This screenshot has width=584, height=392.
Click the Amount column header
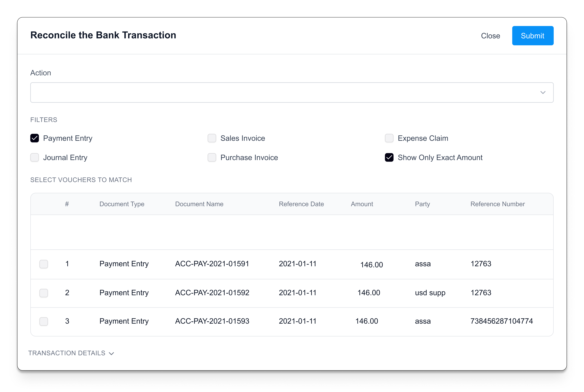point(362,204)
